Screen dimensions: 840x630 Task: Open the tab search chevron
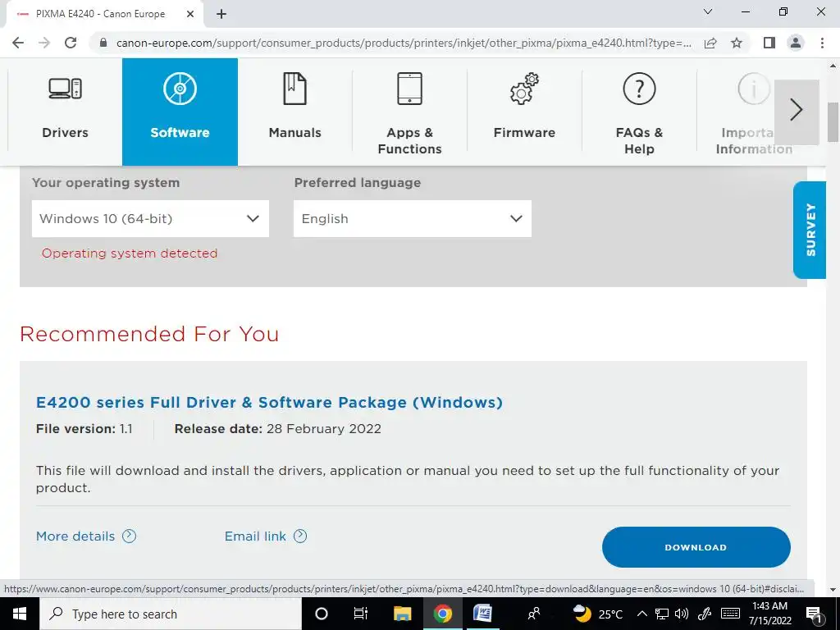pos(708,11)
